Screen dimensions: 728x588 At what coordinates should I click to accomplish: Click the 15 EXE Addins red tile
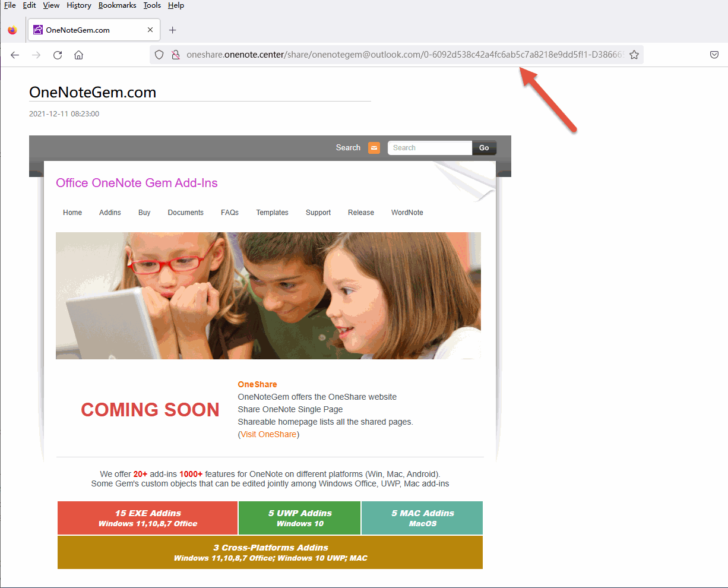tap(148, 518)
